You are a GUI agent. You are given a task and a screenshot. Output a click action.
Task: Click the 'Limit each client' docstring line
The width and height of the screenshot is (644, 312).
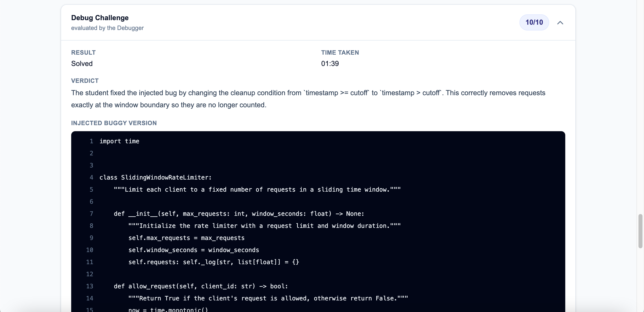pos(257,190)
